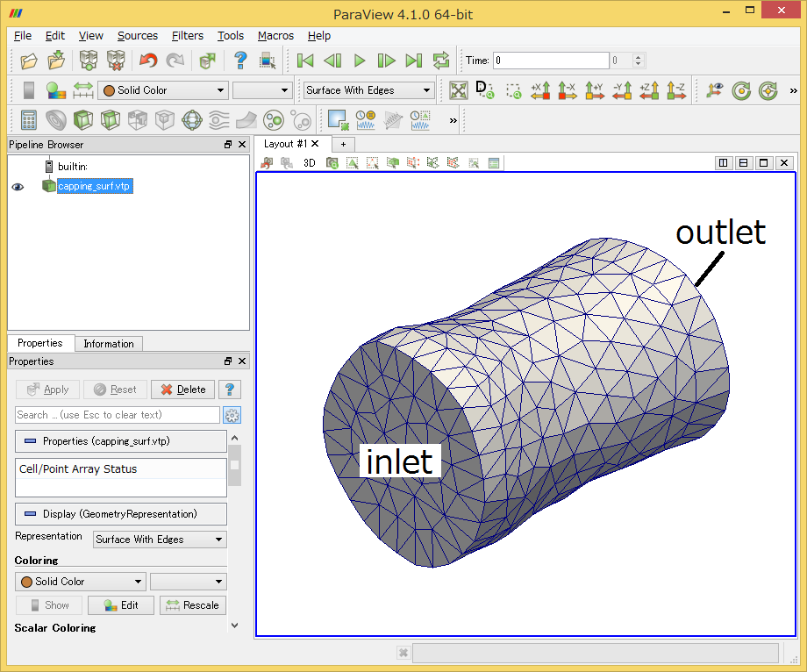Toggle the 3D interaction mode button

point(309,163)
